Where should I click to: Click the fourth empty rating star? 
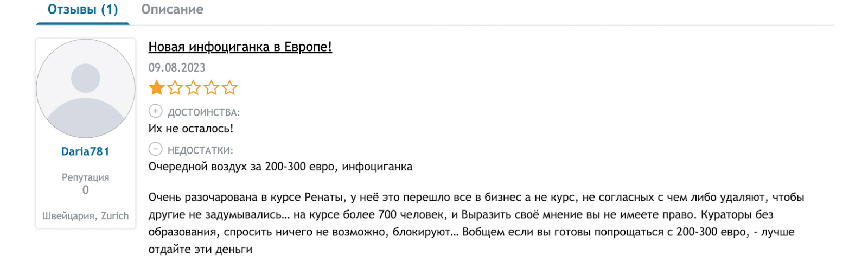(212, 87)
